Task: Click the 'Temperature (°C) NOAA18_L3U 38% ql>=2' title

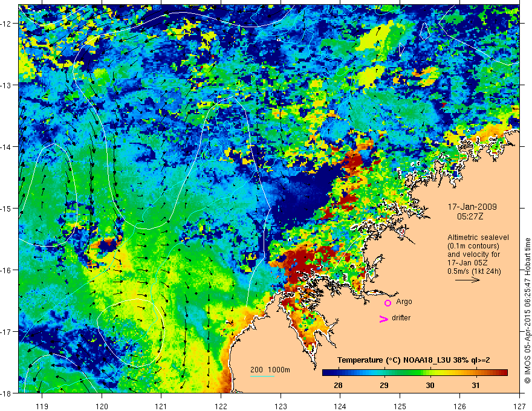Action: [x=414, y=360]
